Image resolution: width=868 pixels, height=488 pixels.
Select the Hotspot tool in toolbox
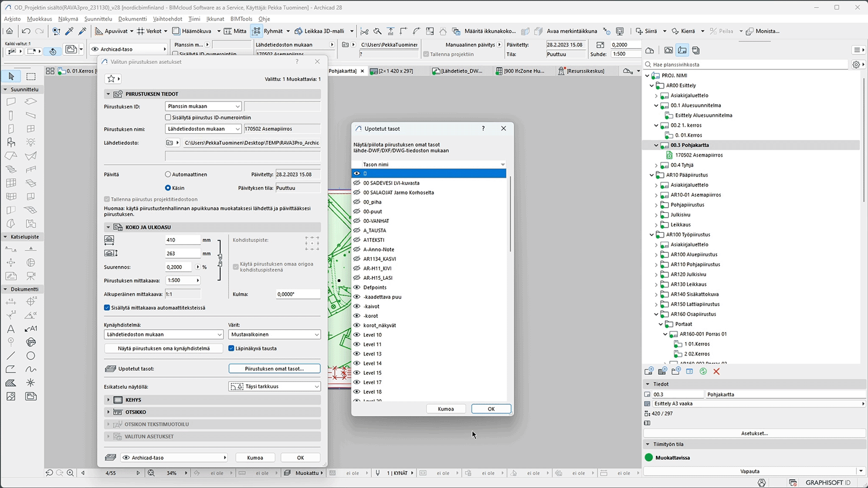pyautogui.click(x=31, y=382)
